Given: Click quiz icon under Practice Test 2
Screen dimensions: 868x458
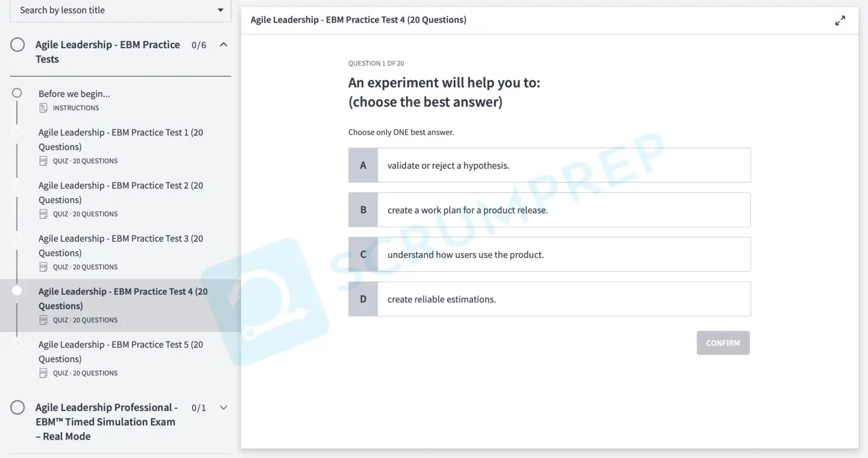Looking at the screenshot, I should pyautogui.click(x=43, y=214).
